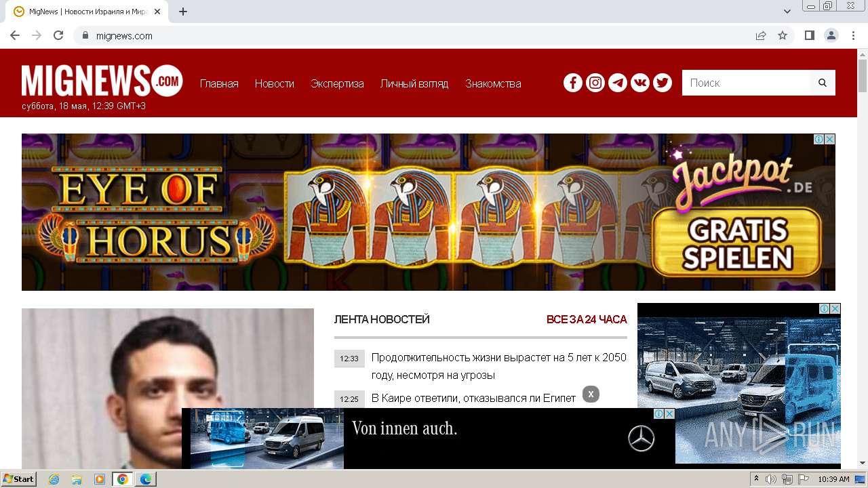Toggle the browser side panel
Viewport: 868px width, 488px height.
click(810, 35)
